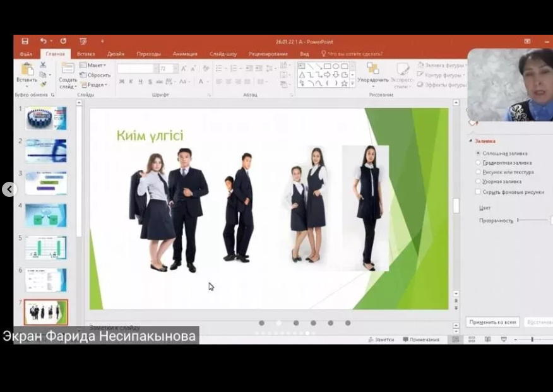Screen dimensions: 553x392
Task: Click the Reset (Сбросить) slide button
Action: click(96, 75)
